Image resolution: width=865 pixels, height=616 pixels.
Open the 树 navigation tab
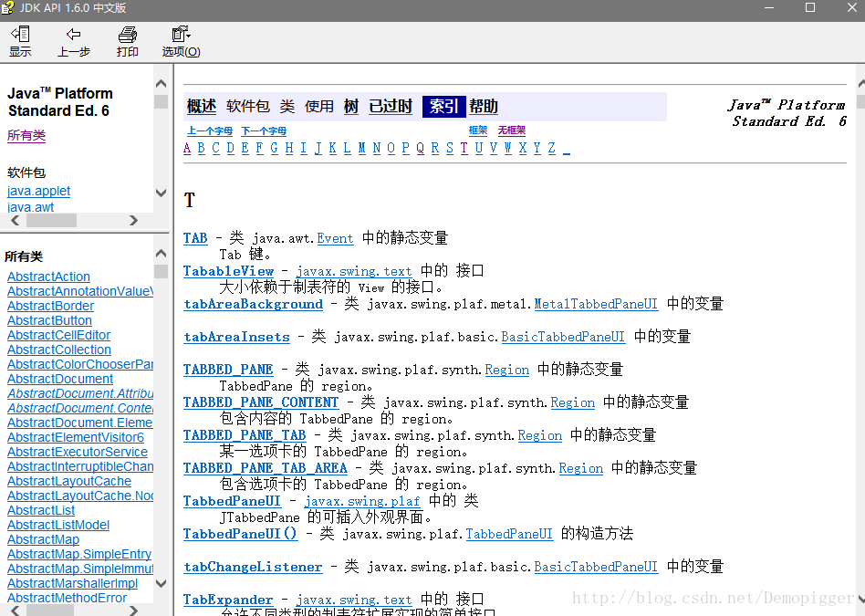click(x=351, y=106)
